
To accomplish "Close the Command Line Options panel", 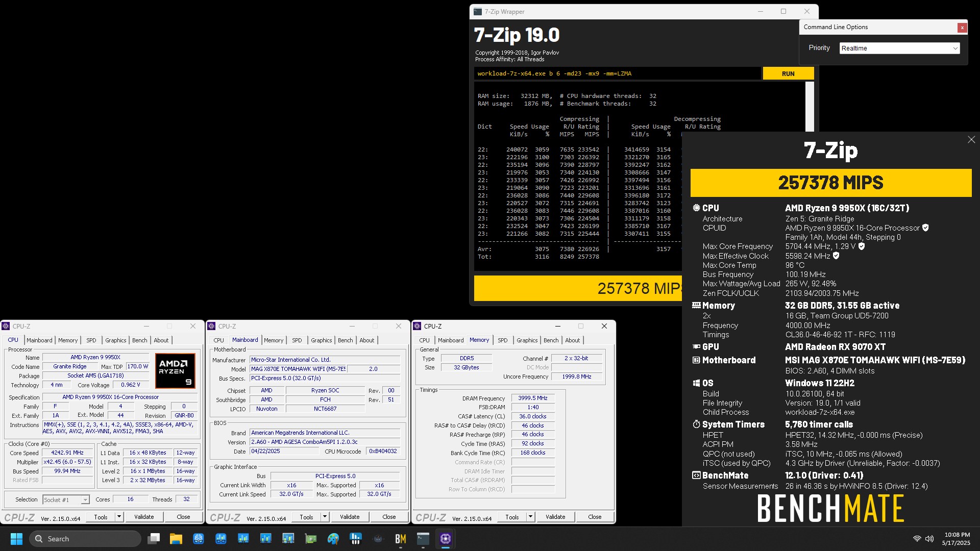I will [x=962, y=28].
